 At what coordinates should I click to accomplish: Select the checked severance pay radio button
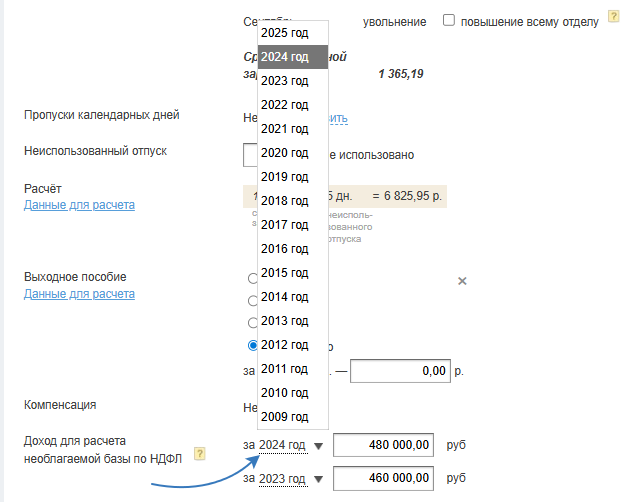[x=252, y=345]
